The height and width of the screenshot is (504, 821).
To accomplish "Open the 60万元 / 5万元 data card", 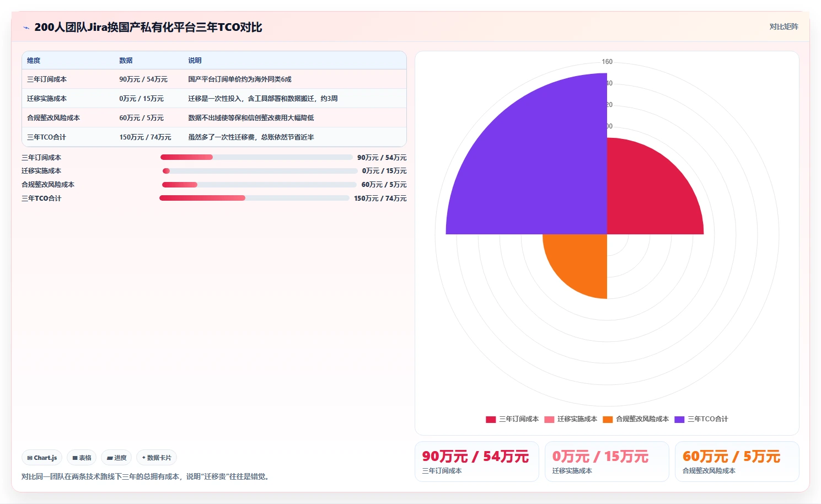I will click(737, 462).
